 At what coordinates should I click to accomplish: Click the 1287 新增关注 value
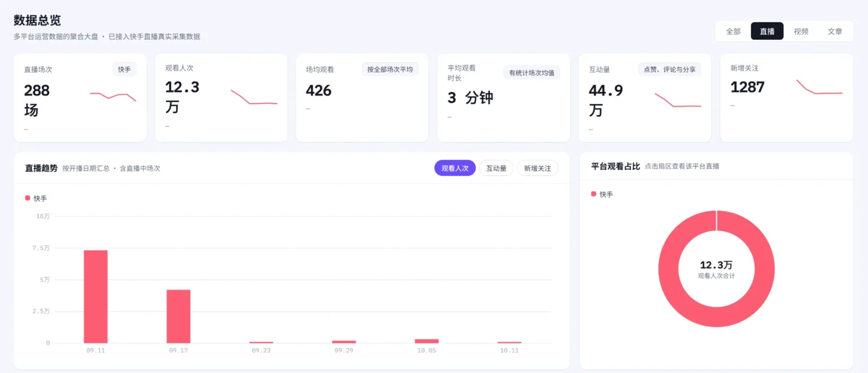coord(747,87)
